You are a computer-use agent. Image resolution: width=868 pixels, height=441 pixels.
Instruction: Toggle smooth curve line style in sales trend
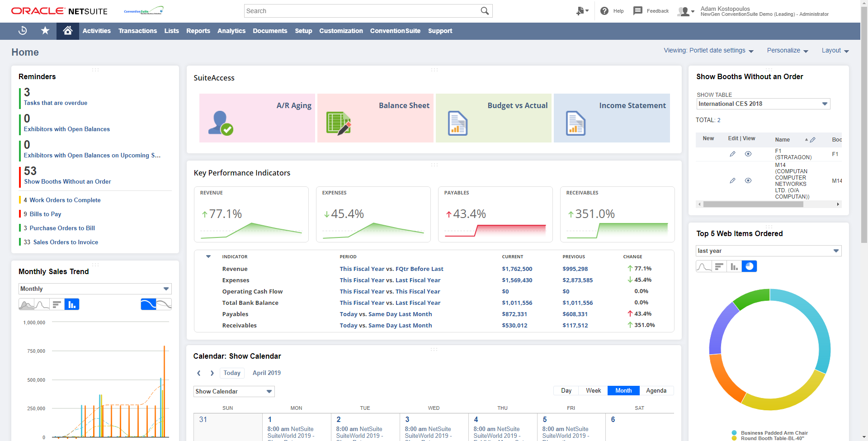pyautogui.click(x=148, y=304)
